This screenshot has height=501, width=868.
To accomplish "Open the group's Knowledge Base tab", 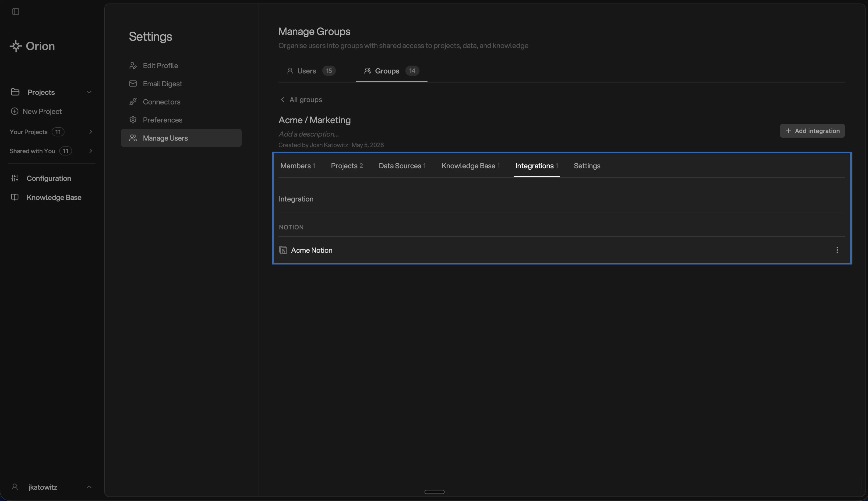I will [470, 166].
